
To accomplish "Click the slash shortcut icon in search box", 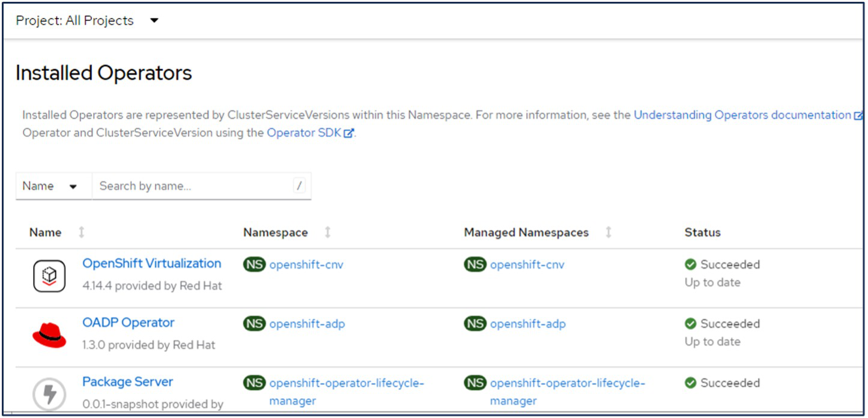I will [299, 186].
